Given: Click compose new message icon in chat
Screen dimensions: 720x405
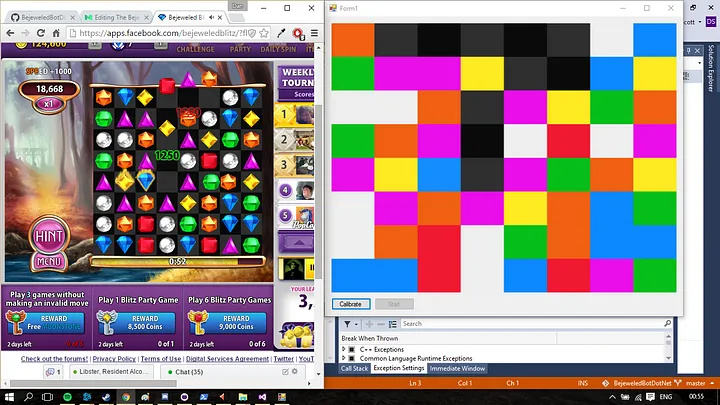Looking at the screenshot, I should point(285,371).
